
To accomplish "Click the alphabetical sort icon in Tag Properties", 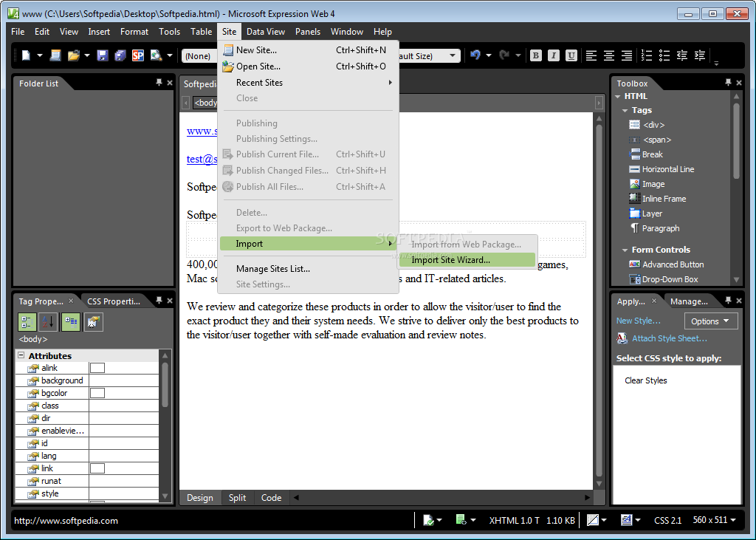I will pyautogui.click(x=48, y=322).
